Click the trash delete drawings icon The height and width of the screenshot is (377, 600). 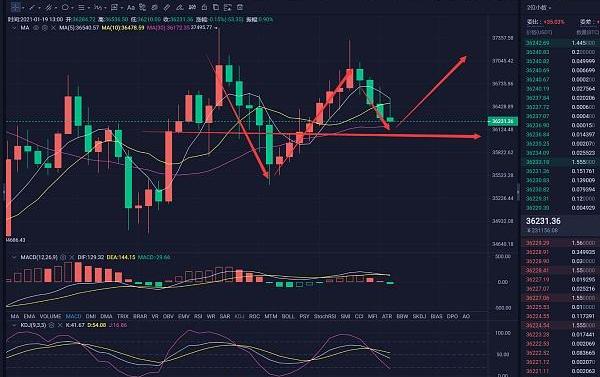[240, 7]
